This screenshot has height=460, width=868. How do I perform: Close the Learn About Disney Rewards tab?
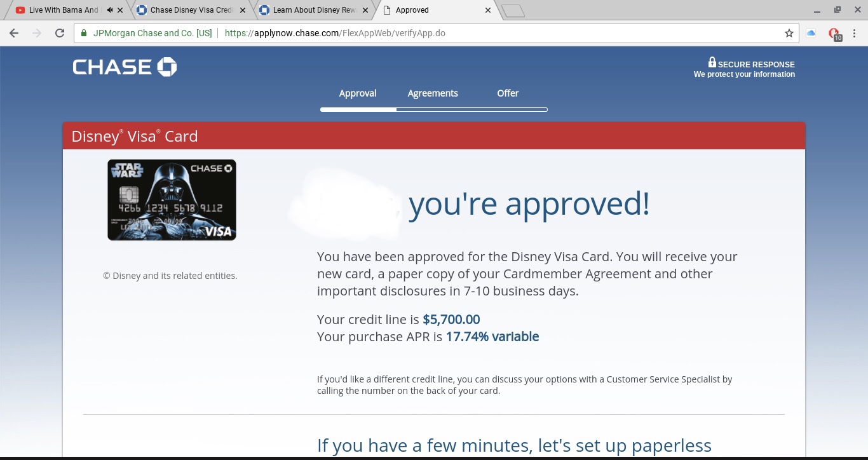365,10
